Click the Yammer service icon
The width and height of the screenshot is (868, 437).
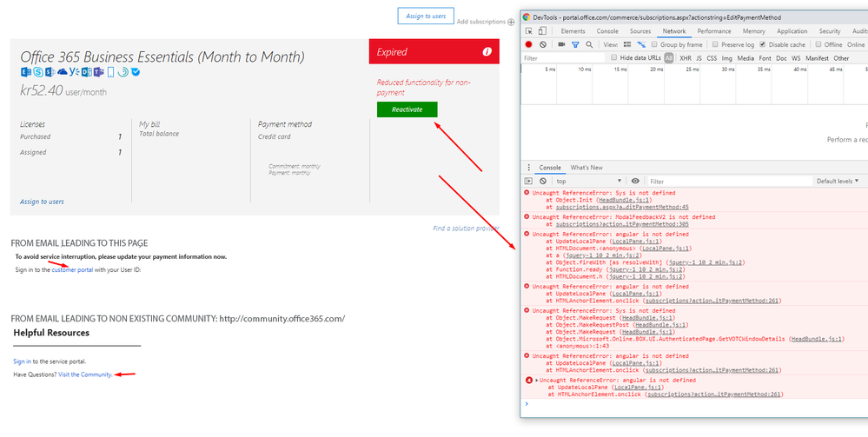pyautogui.click(x=74, y=72)
